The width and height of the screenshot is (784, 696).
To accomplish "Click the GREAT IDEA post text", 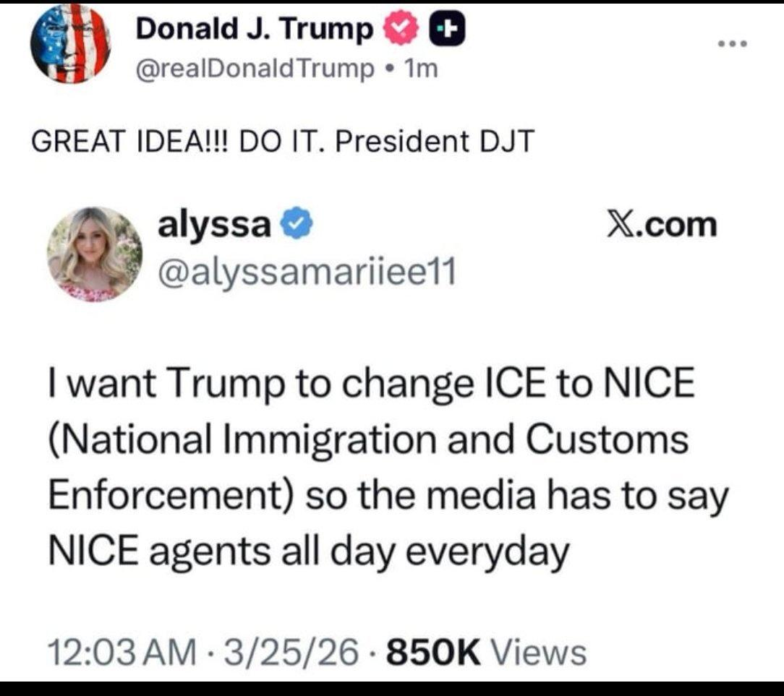I will [x=283, y=141].
